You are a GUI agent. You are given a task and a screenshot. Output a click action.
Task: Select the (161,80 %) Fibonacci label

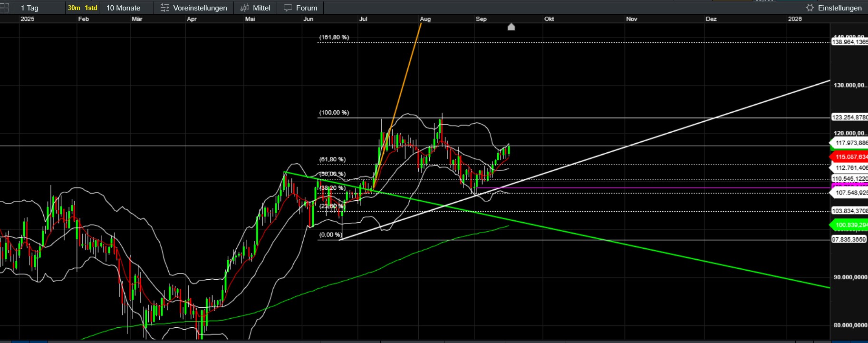click(x=334, y=37)
